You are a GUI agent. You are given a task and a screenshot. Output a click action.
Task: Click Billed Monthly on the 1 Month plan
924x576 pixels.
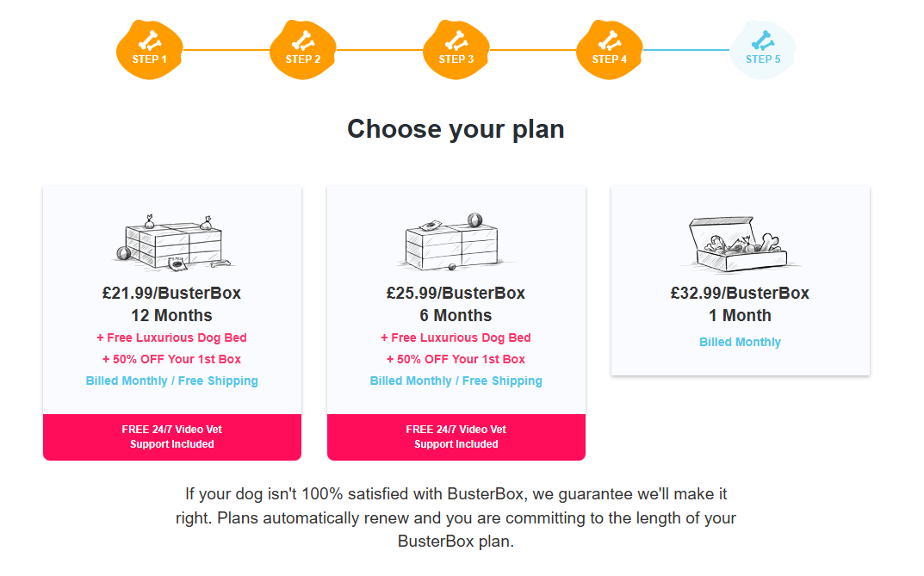[740, 342]
